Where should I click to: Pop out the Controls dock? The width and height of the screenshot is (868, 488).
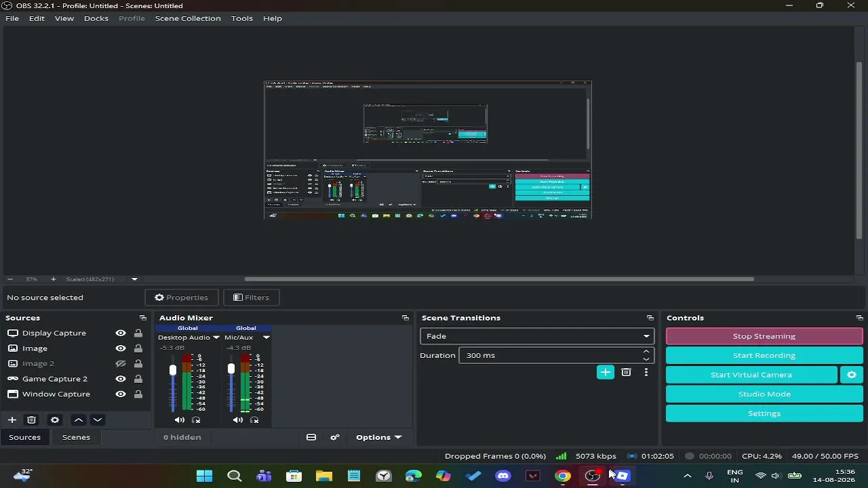coord(859,318)
